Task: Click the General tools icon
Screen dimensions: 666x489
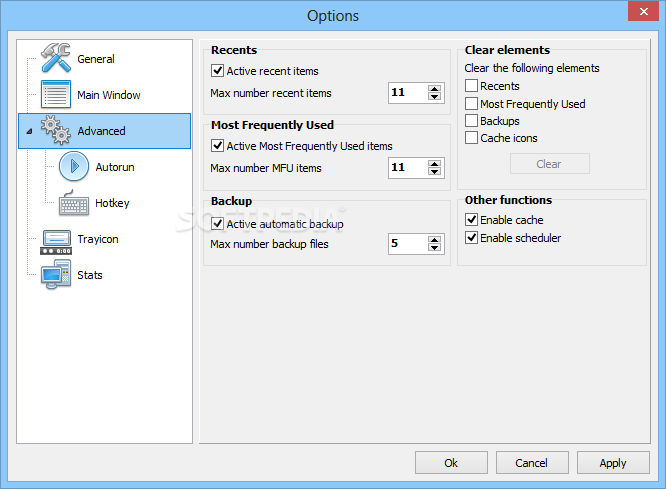Action: pyautogui.click(x=56, y=58)
